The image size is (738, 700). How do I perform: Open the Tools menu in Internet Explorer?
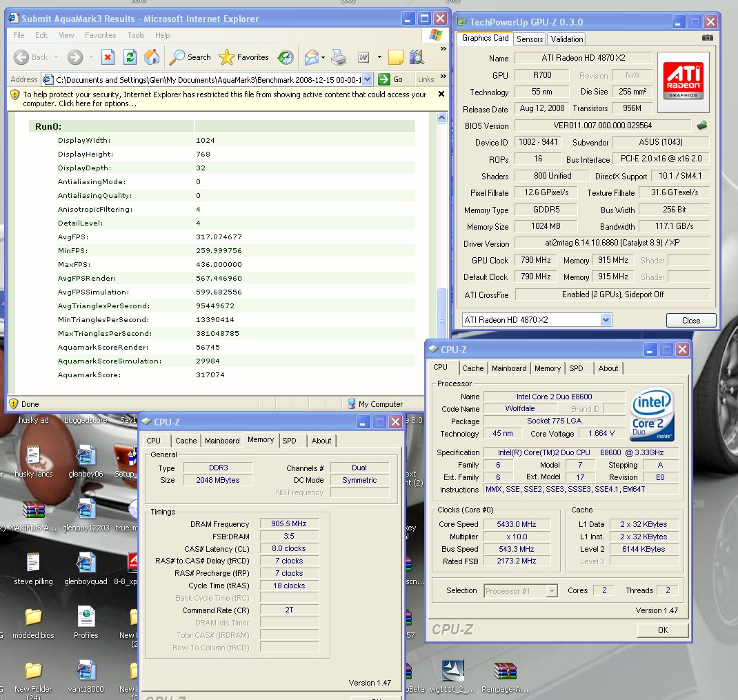click(x=136, y=35)
